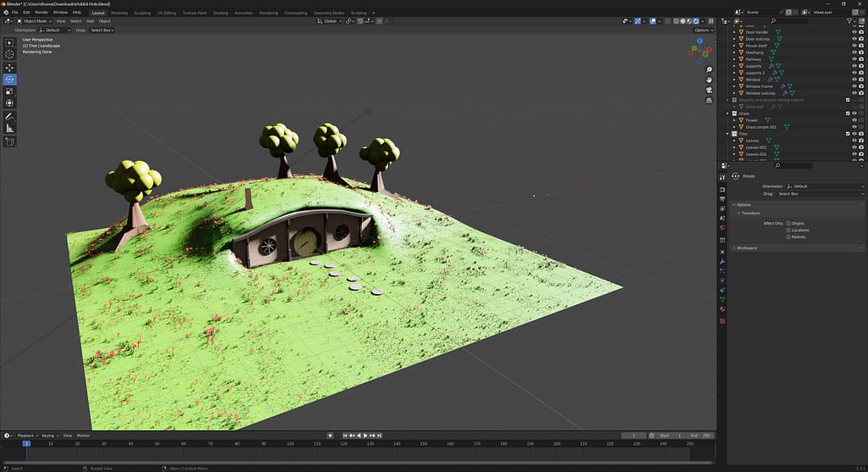Select the Cursor tool

click(x=10, y=54)
